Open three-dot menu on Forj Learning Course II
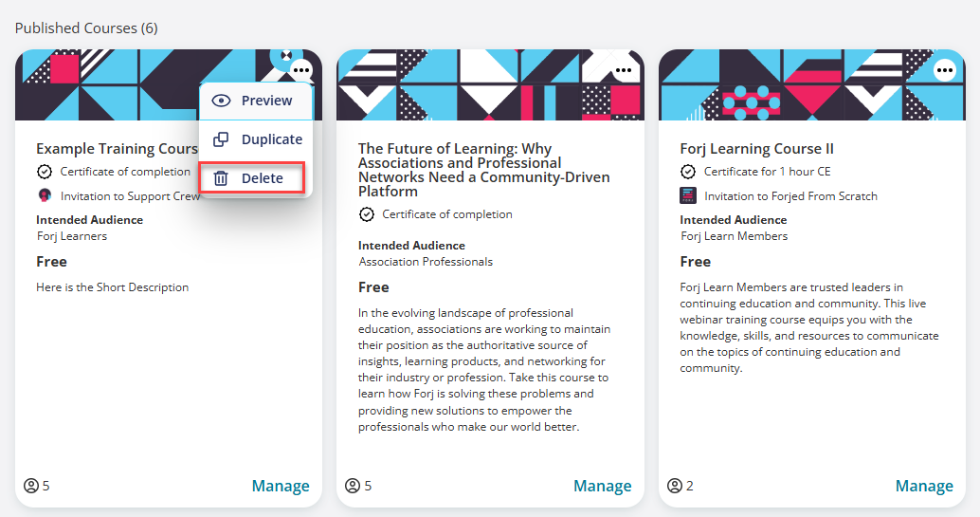 coord(944,70)
